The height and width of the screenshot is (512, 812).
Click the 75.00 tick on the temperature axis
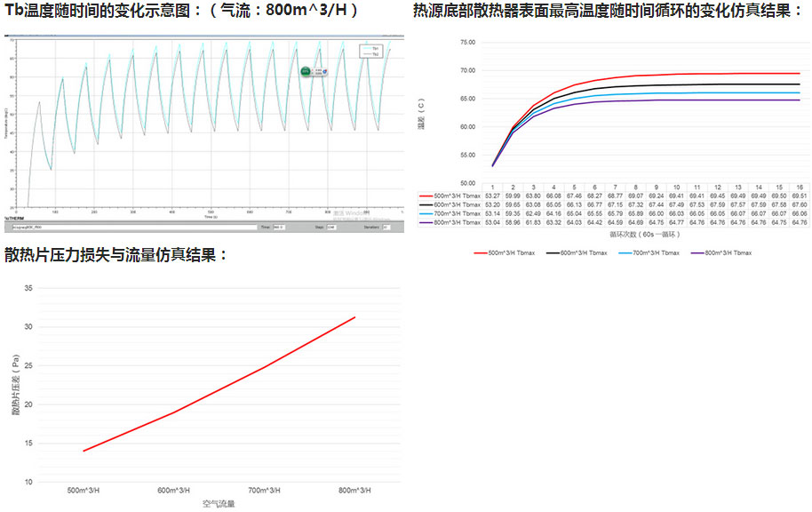pos(467,43)
